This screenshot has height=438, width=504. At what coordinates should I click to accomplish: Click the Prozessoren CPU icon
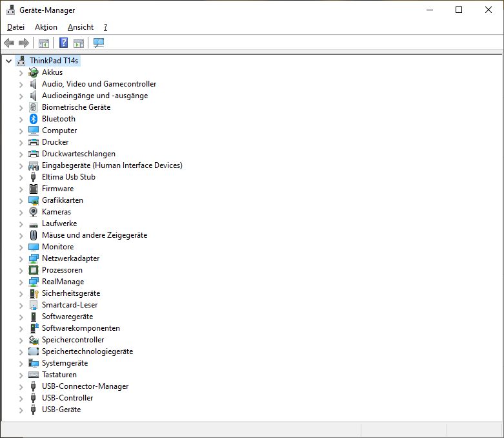(x=34, y=270)
